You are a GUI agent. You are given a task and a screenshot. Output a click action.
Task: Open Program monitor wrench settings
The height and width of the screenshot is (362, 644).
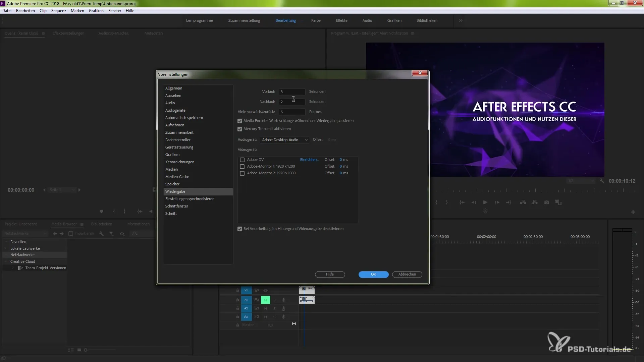(602, 181)
